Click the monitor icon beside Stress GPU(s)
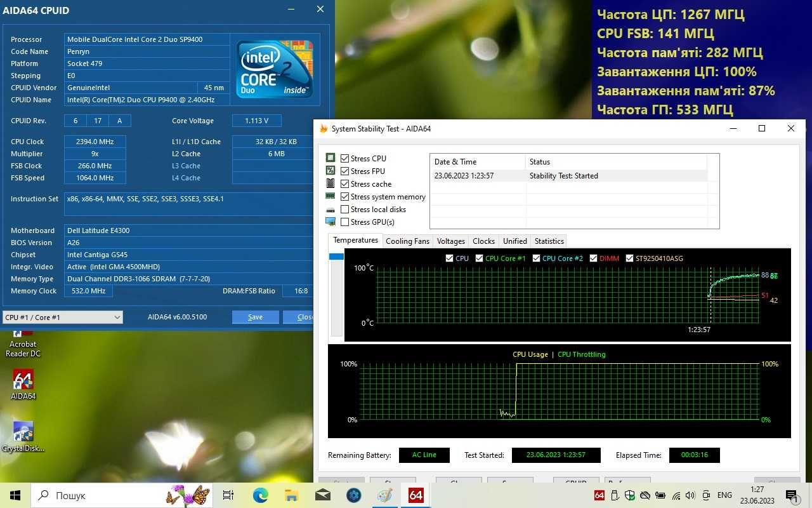812x508 pixels. tap(330, 222)
